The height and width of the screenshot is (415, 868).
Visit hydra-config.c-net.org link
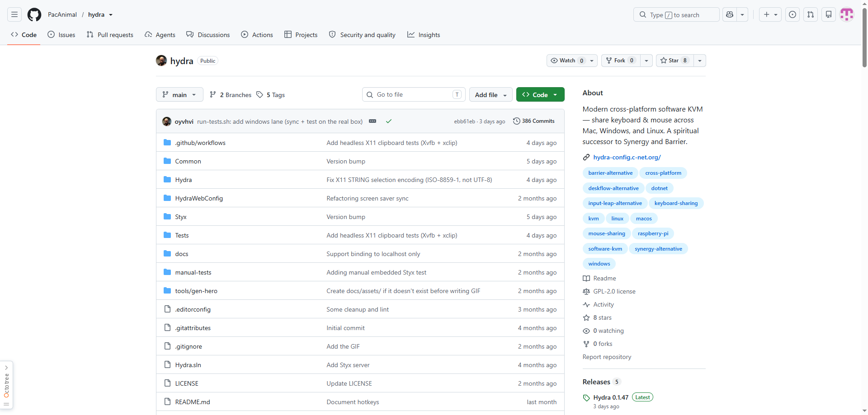tap(627, 157)
